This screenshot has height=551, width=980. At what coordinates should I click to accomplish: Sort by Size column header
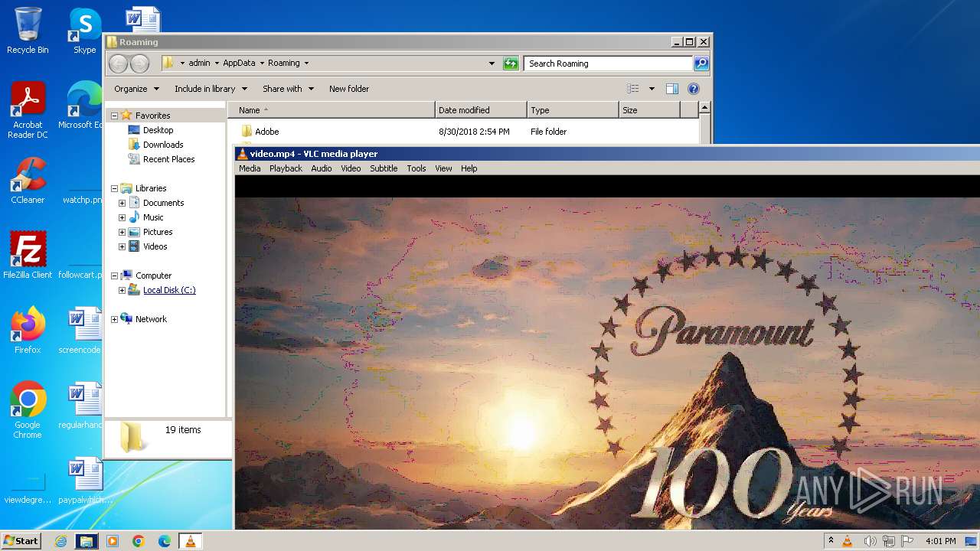[x=649, y=110]
